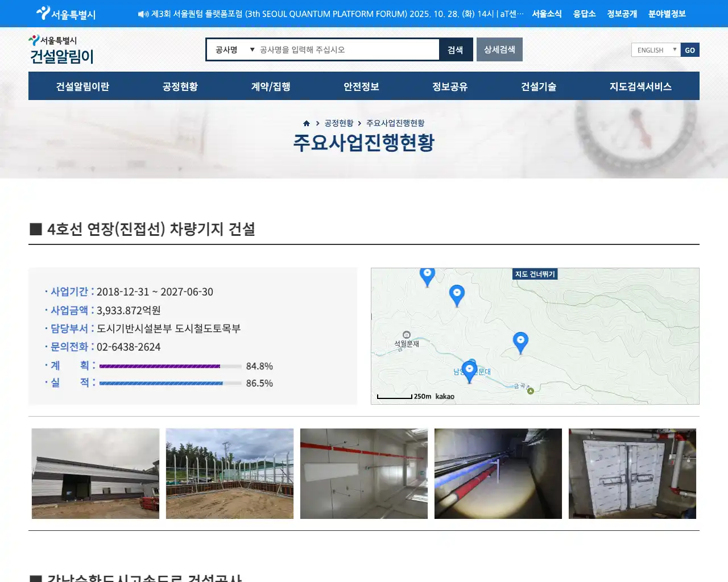This screenshot has height=582, width=728.
Task: Open the 지도검색서비스 menu item
Action: [640, 86]
